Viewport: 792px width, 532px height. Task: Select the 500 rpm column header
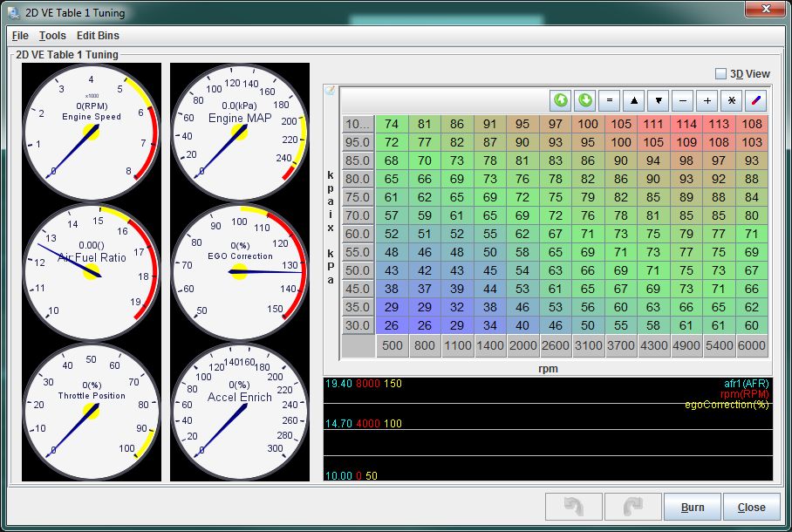(393, 345)
